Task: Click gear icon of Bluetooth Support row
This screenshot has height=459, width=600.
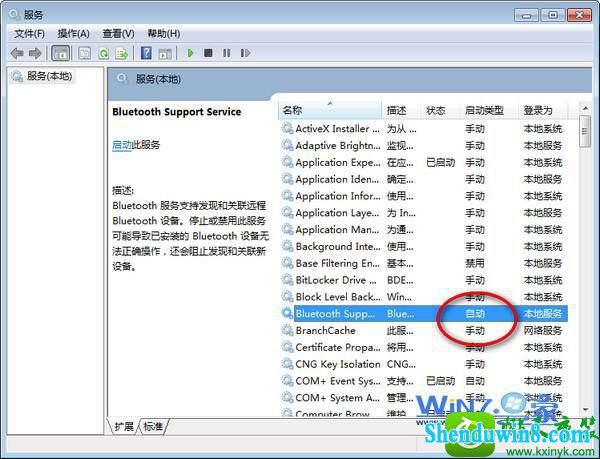Action: point(287,313)
